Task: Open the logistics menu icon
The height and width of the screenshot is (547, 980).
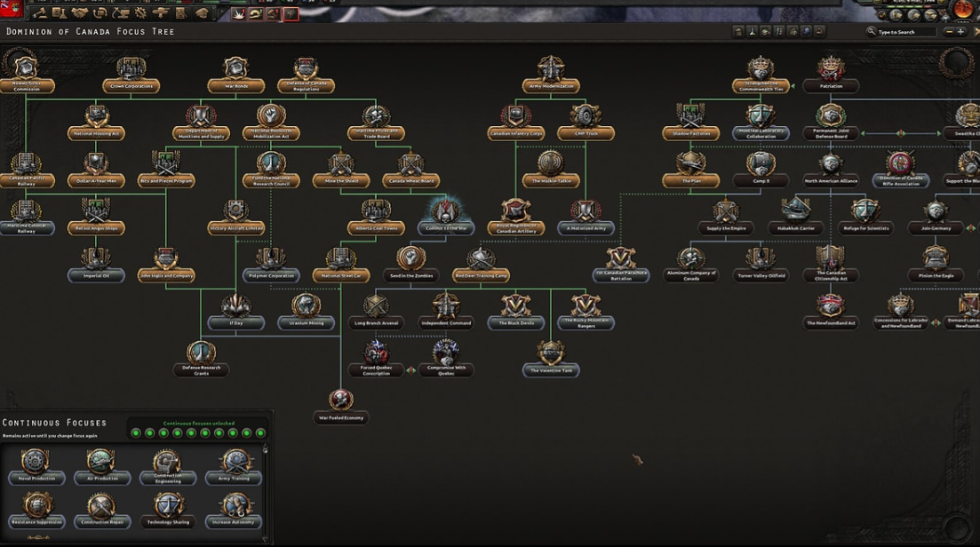Action: (180, 13)
